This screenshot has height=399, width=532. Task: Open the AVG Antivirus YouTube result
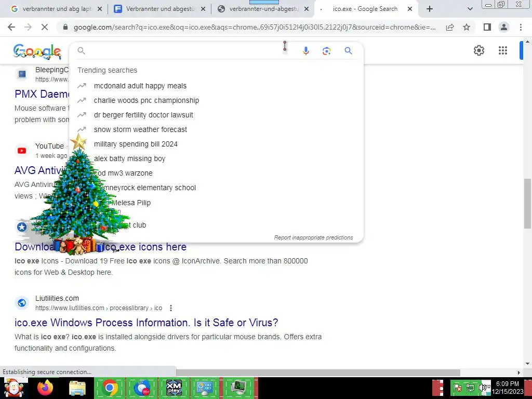click(40, 170)
